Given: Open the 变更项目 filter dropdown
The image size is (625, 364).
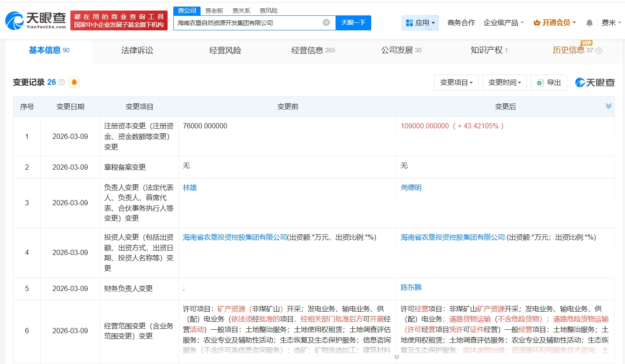Looking at the screenshot, I should [x=456, y=83].
